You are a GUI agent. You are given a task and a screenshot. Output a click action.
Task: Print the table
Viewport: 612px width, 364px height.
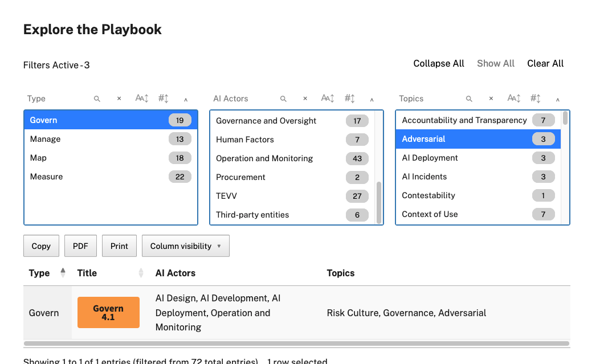pos(119,246)
